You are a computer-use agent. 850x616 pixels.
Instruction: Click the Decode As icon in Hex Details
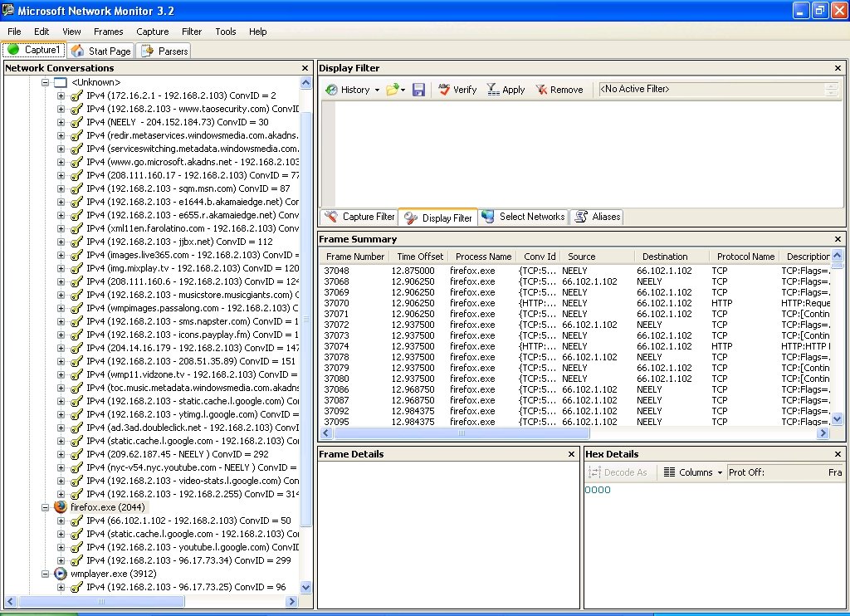click(x=594, y=472)
